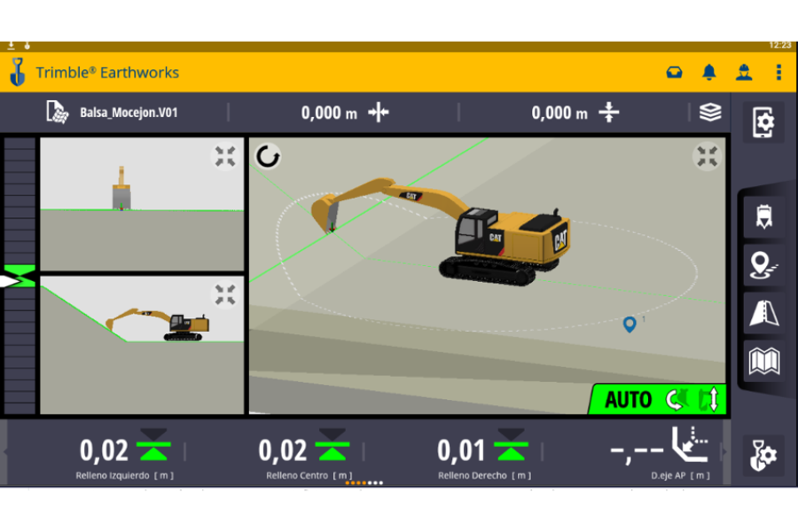
Task: Open the folded map icon
Action: (764, 361)
